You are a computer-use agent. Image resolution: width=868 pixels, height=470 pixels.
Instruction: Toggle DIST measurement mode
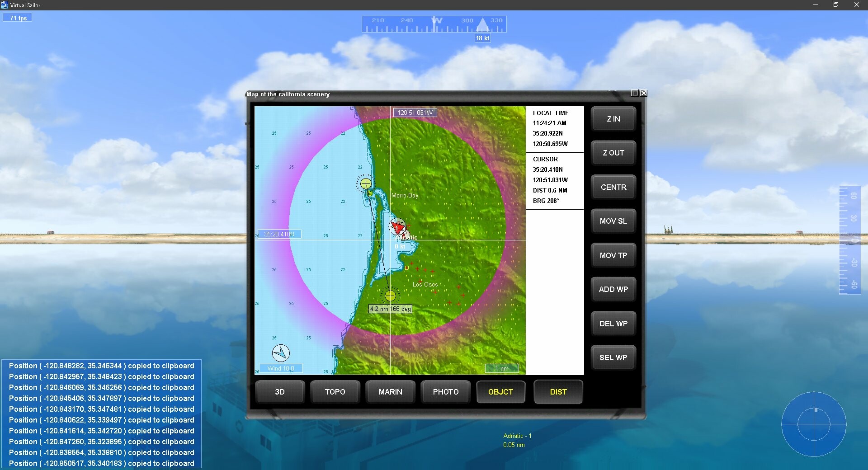point(557,392)
